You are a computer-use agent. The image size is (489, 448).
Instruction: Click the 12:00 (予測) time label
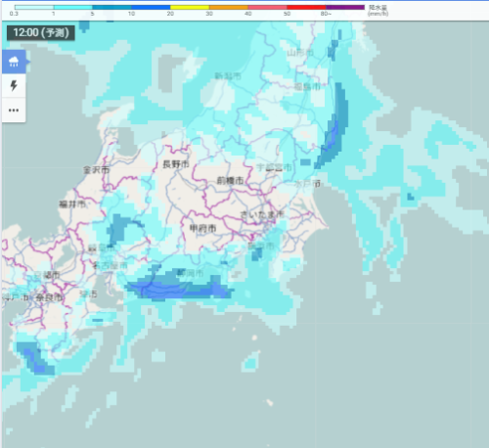click(x=41, y=33)
